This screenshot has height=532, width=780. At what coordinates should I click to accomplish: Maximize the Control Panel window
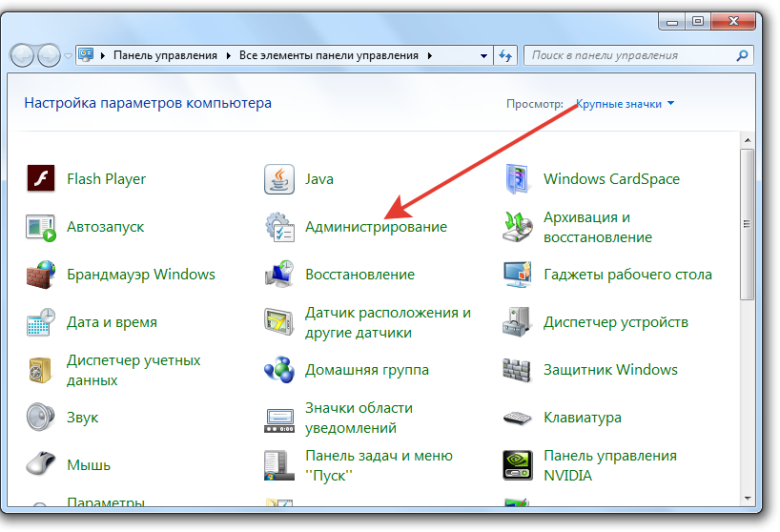tap(698, 21)
